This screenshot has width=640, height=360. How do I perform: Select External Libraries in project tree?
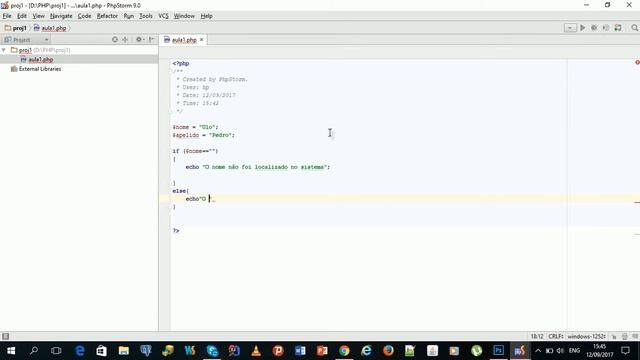pyautogui.click(x=40, y=69)
